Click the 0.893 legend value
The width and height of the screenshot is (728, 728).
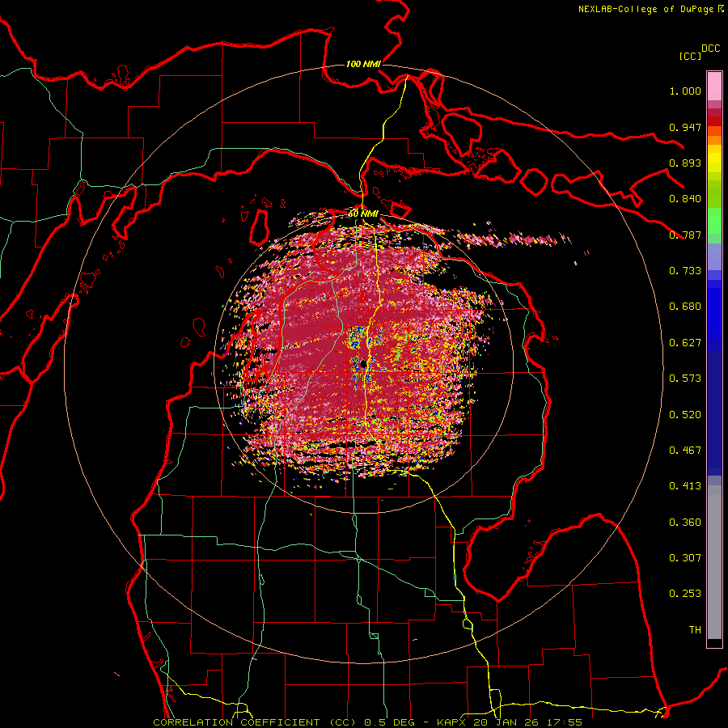pyautogui.click(x=685, y=163)
